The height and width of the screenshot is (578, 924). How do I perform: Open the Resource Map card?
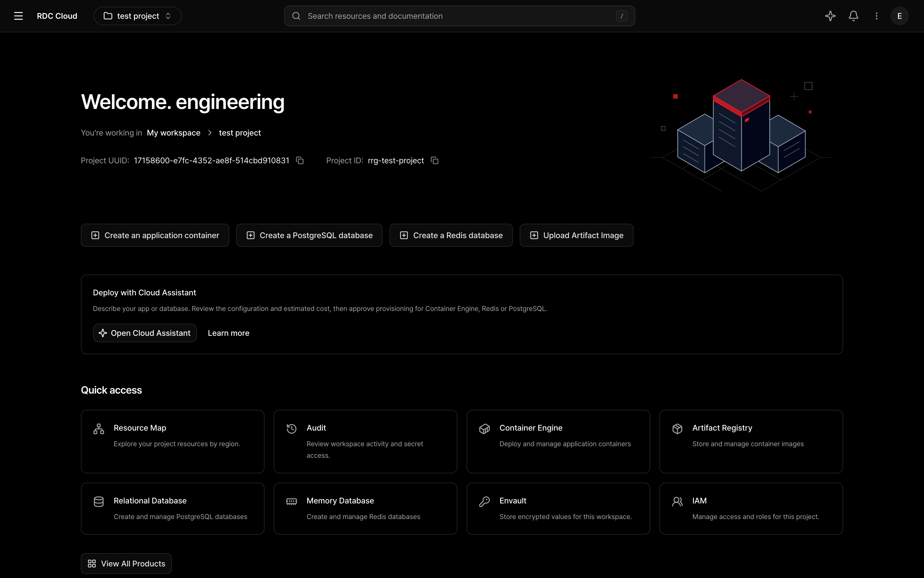click(173, 442)
